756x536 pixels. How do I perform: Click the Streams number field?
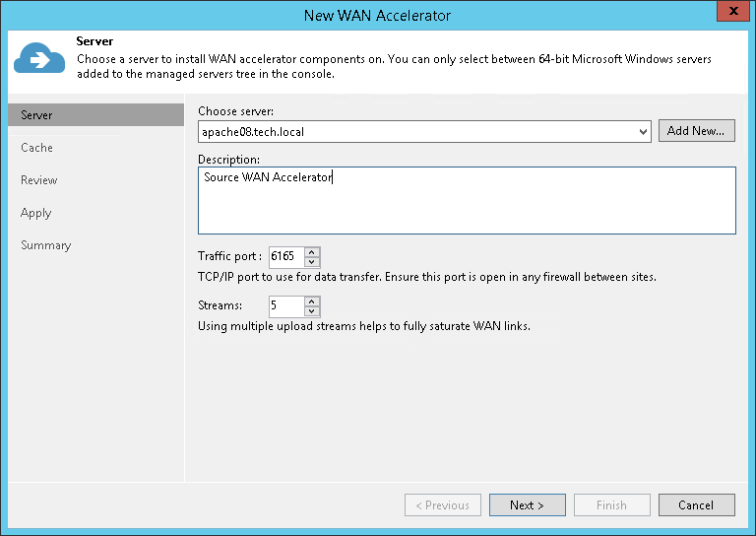(285, 305)
